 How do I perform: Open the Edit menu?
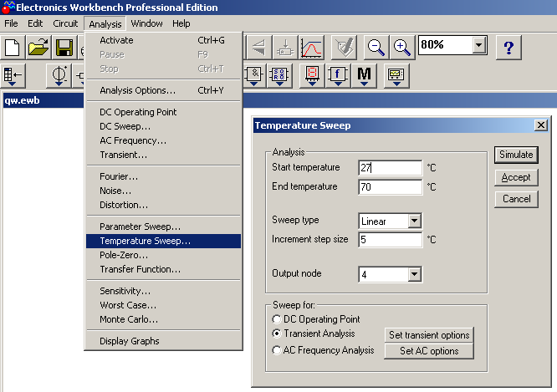[x=35, y=23]
